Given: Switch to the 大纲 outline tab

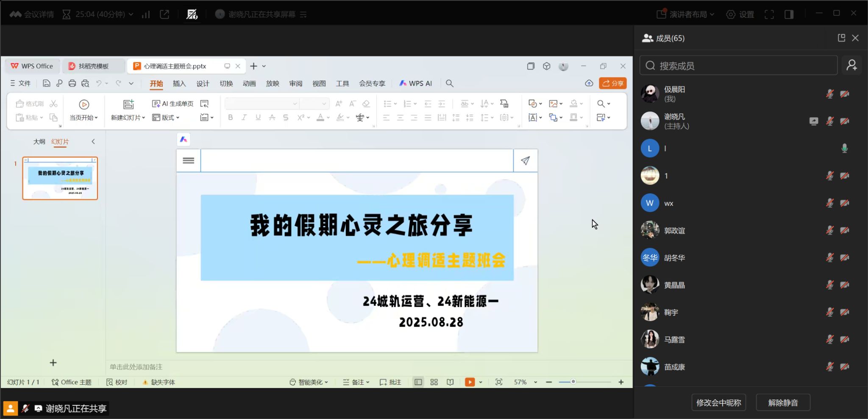Looking at the screenshot, I should click(x=39, y=142).
